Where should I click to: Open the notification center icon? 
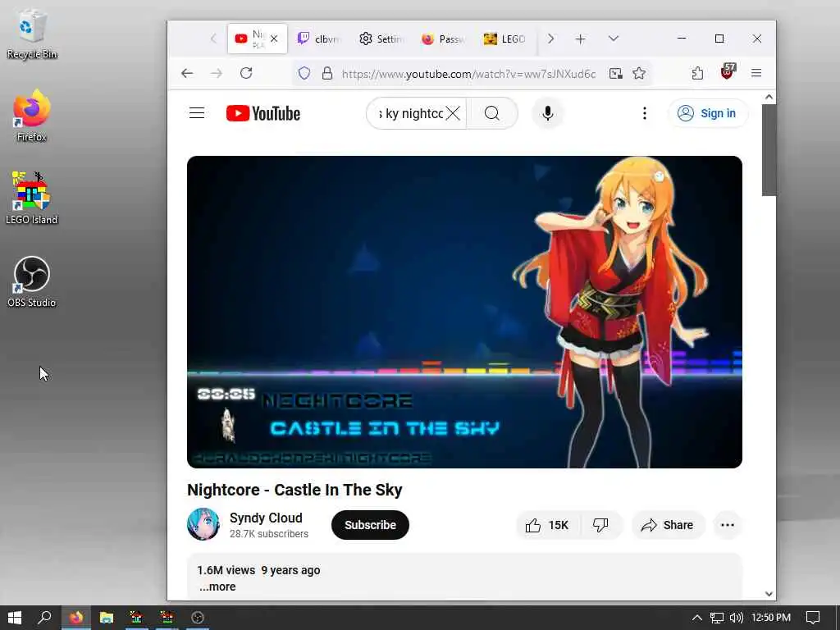(x=813, y=618)
